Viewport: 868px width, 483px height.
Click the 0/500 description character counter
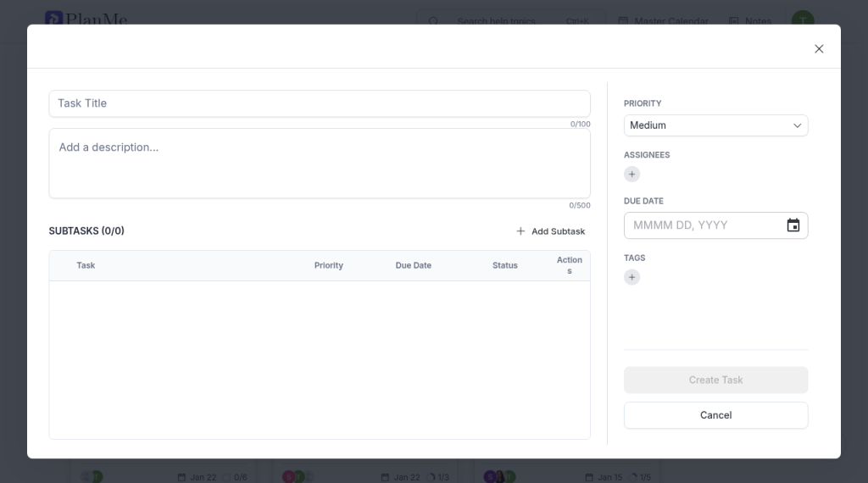pos(580,205)
